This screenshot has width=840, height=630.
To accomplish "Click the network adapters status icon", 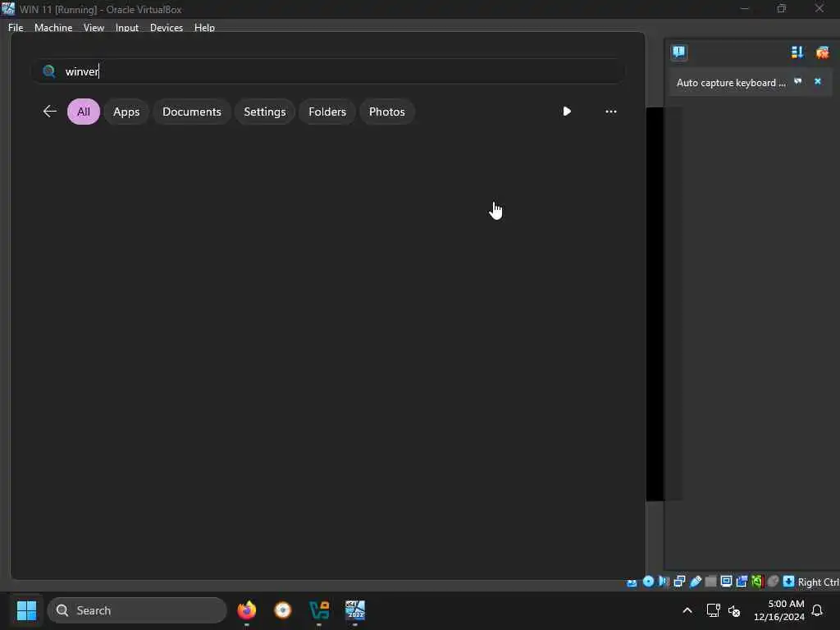I will coord(679,582).
